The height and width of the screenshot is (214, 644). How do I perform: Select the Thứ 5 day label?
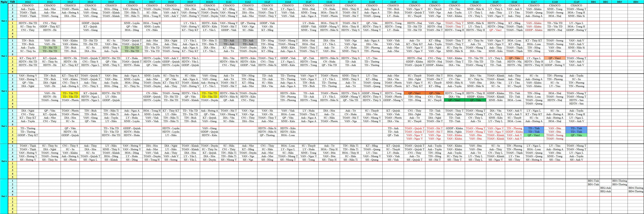pos(4,126)
